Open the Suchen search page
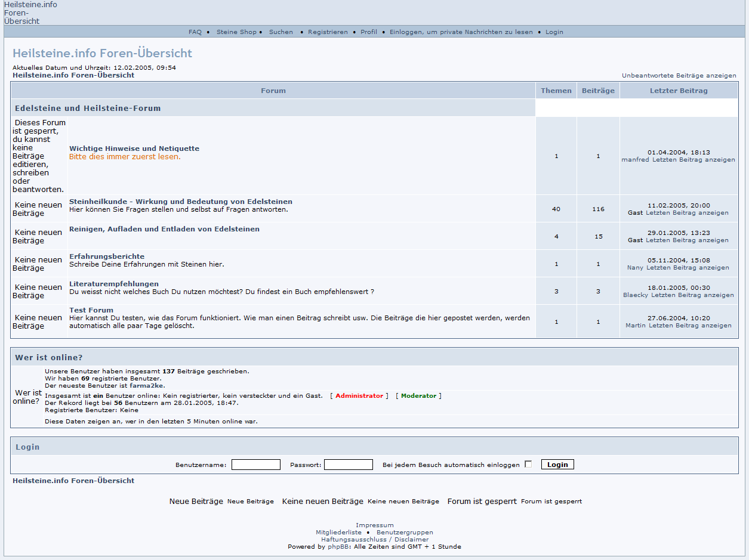 pos(281,32)
